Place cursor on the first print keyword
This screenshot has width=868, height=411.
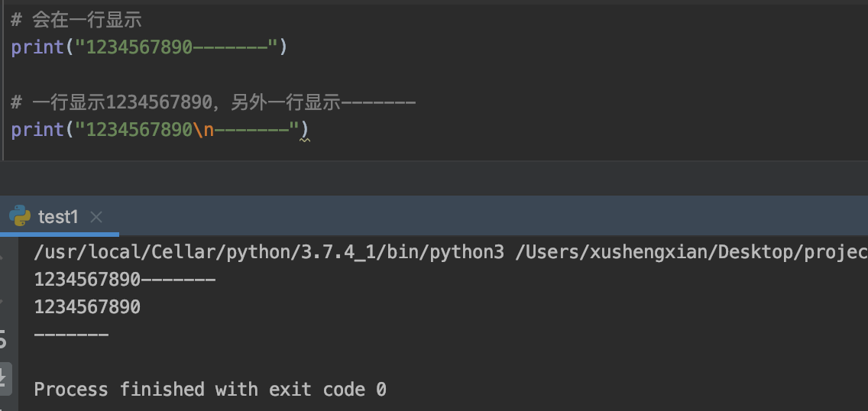click(37, 47)
